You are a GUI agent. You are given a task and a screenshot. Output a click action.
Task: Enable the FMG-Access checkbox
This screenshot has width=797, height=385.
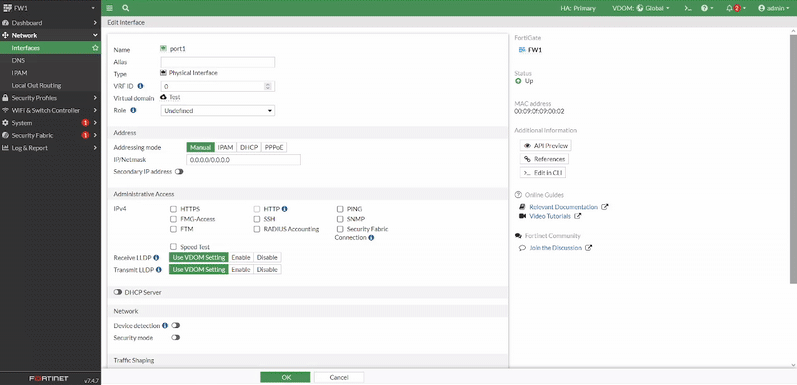click(173, 219)
